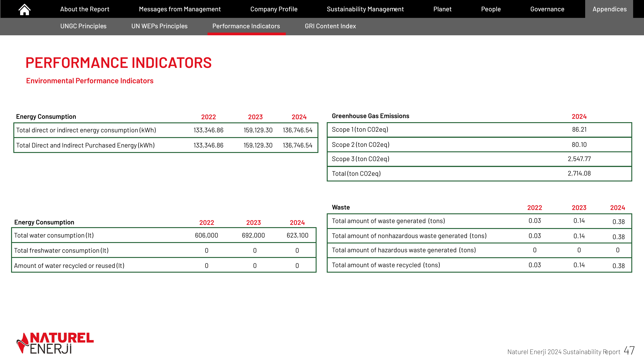The width and height of the screenshot is (644, 362).
Task: Click the PERFORMANCE INDICATORS heading
Action: point(119,62)
